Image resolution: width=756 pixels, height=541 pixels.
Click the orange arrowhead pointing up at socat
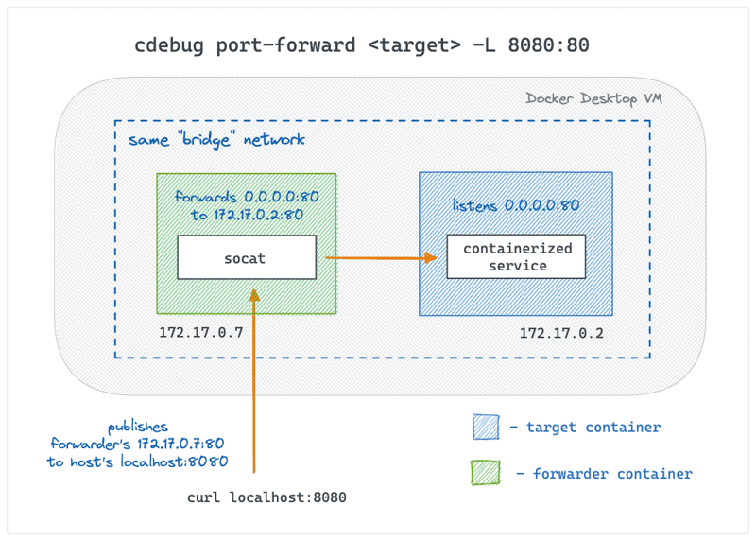(x=254, y=295)
